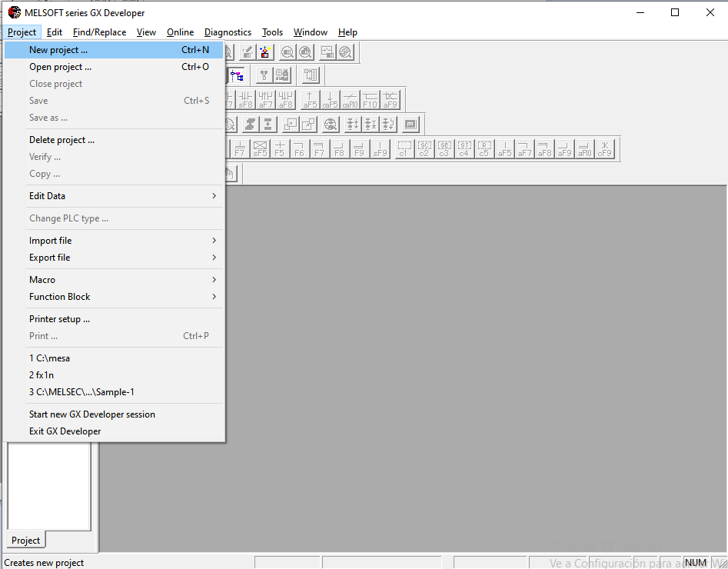The width and height of the screenshot is (728, 569).
Task: Click the aF10 toolbar icon
Action: pos(584,148)
